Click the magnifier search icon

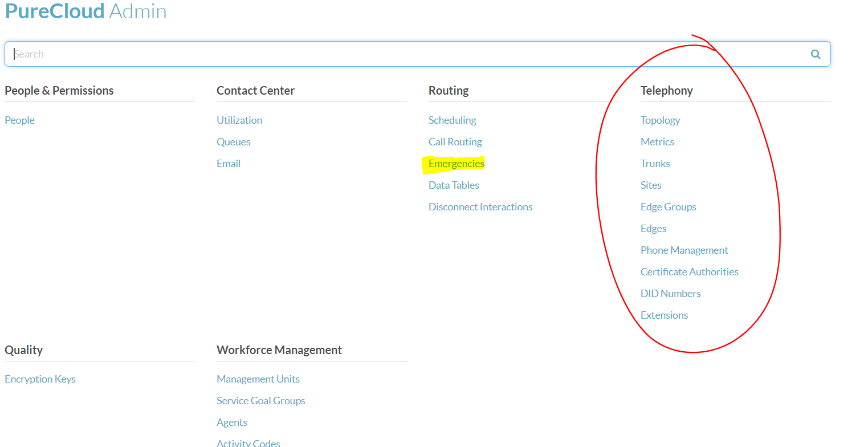816,54
